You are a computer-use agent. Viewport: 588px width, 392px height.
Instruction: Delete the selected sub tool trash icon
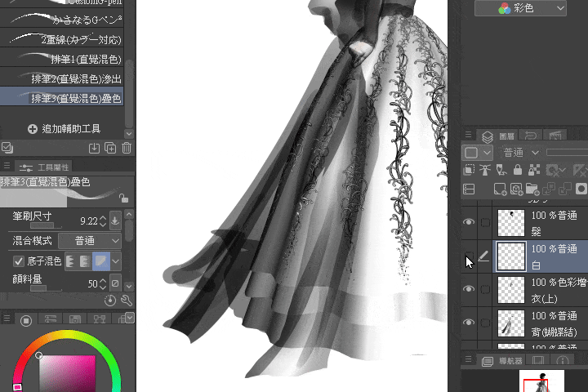click(x=127, y=148)
